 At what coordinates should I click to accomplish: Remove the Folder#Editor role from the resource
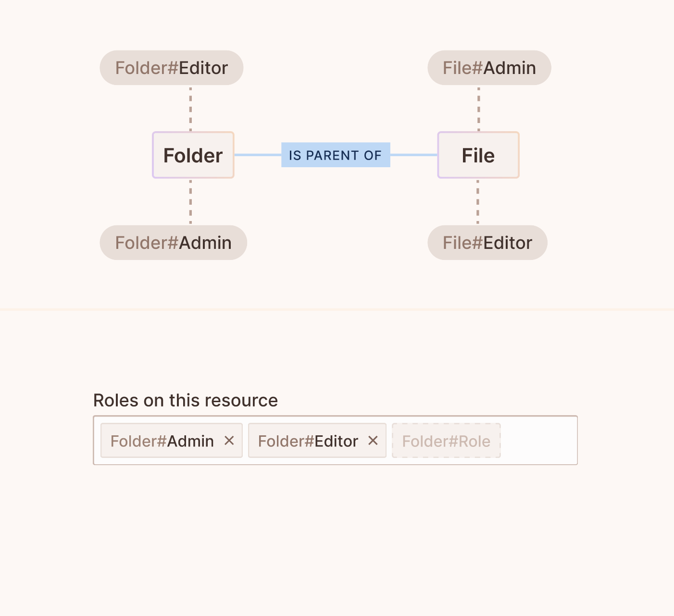click(x=373, y=440)
